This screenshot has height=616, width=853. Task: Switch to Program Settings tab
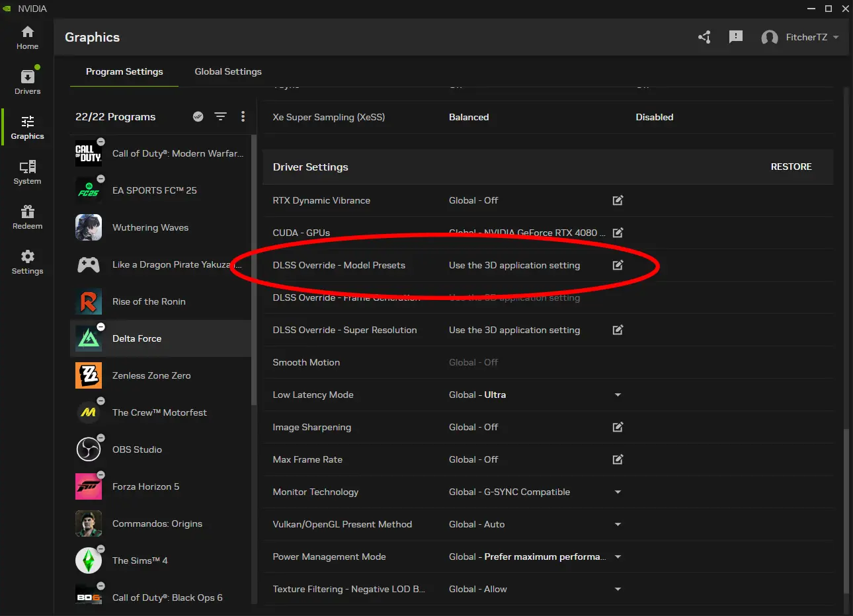point(124,71)
